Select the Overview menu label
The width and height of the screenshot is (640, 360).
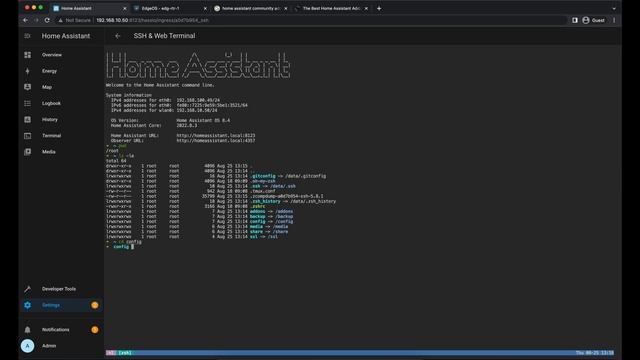pos(52,55)
